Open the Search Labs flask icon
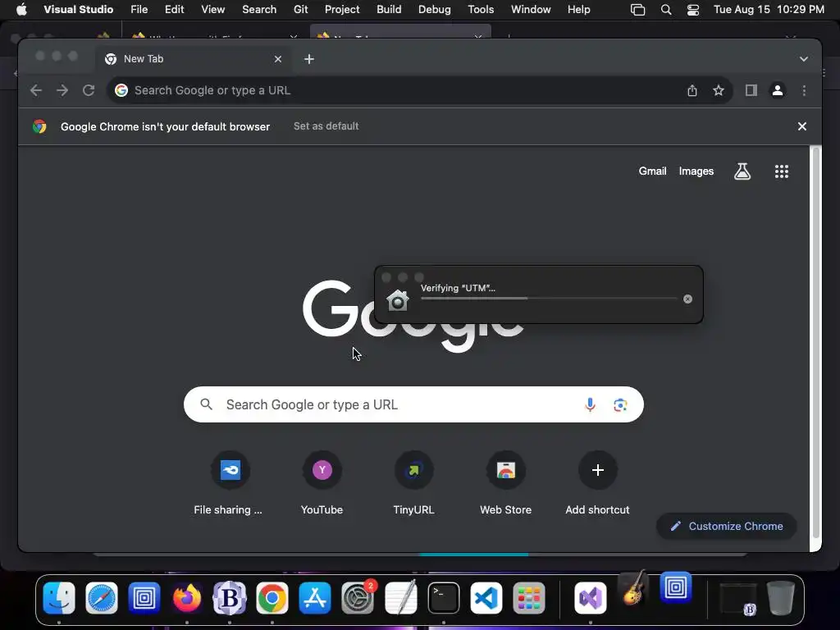840x630 pixels. (x=742, y=171)
